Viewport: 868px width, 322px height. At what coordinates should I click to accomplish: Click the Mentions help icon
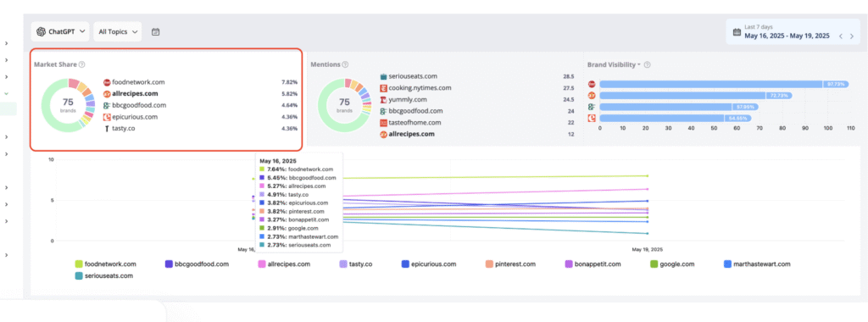tap(346, 64)
